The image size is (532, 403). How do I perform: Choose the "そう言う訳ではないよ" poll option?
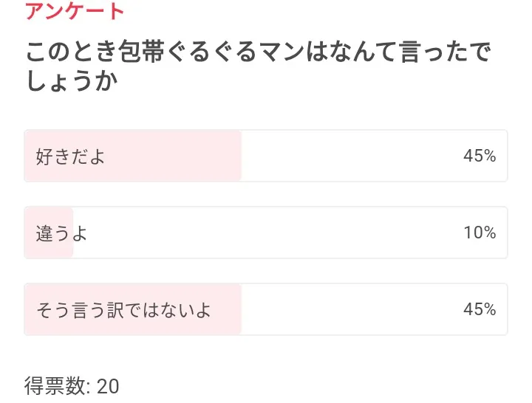click(265, 309)
